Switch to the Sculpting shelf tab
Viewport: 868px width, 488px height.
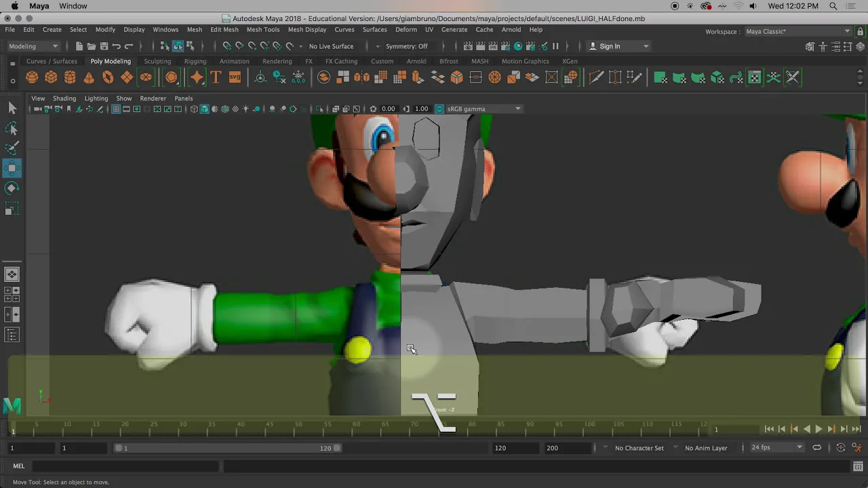157,61
